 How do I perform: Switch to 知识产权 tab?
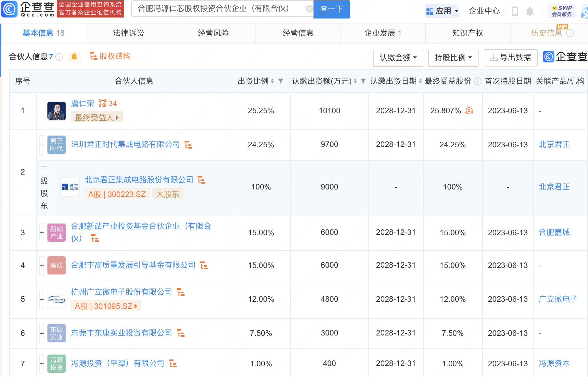pos(468,33)
